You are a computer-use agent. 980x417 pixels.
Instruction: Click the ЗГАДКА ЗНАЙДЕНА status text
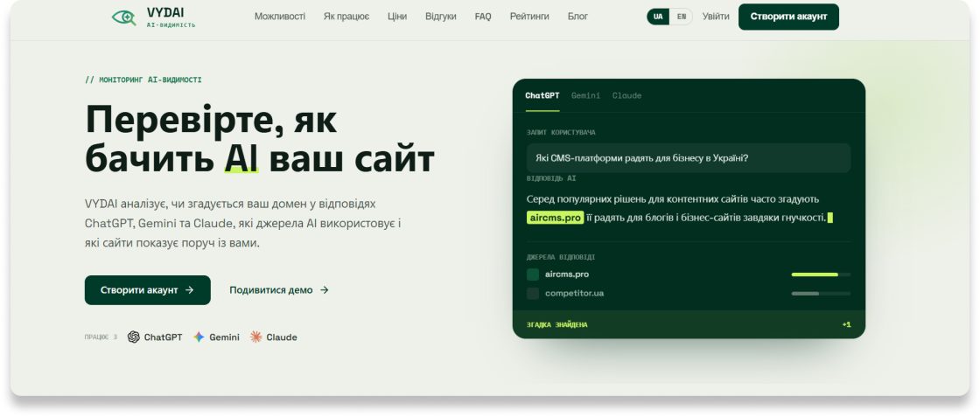pyautogui.click(x=556, y=325)
